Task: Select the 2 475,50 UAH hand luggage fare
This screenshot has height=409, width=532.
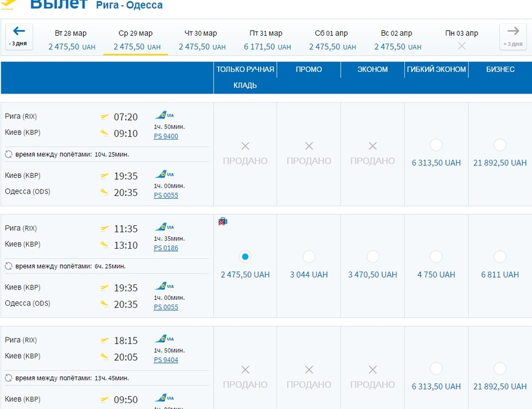Action: [245, 256]
